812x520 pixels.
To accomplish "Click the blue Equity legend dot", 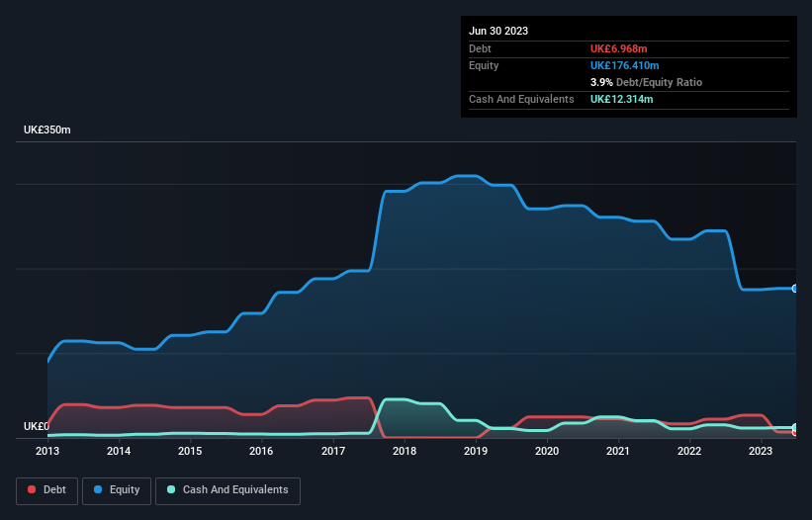I will [98, 489].
